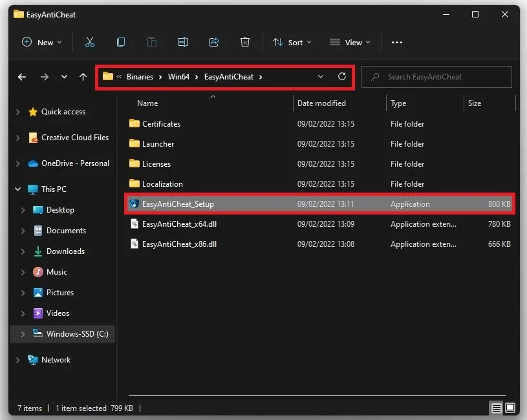Expand subfolders after EasyAntiCheat breadcrumb

point(261,77)
